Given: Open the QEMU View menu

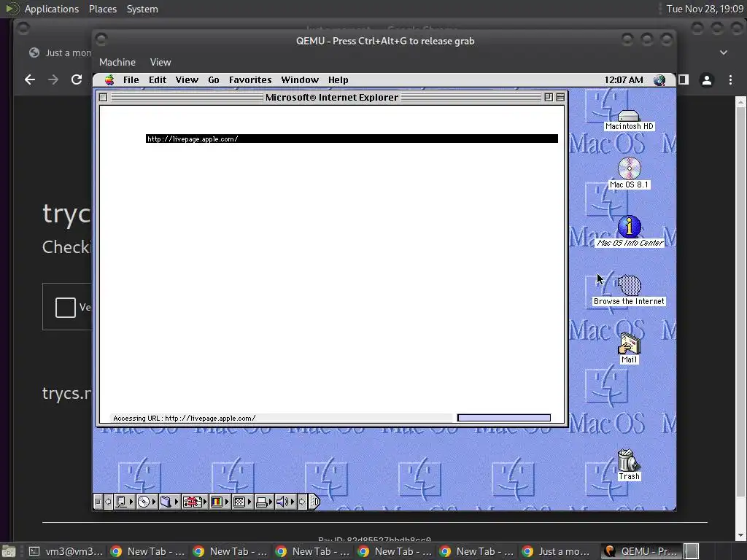Looking at the screenshot, I should tap(160, 63).
